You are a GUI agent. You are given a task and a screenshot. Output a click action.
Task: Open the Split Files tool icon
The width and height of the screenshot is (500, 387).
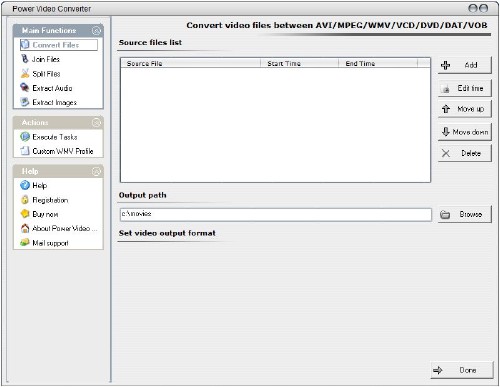click(25, 73)
